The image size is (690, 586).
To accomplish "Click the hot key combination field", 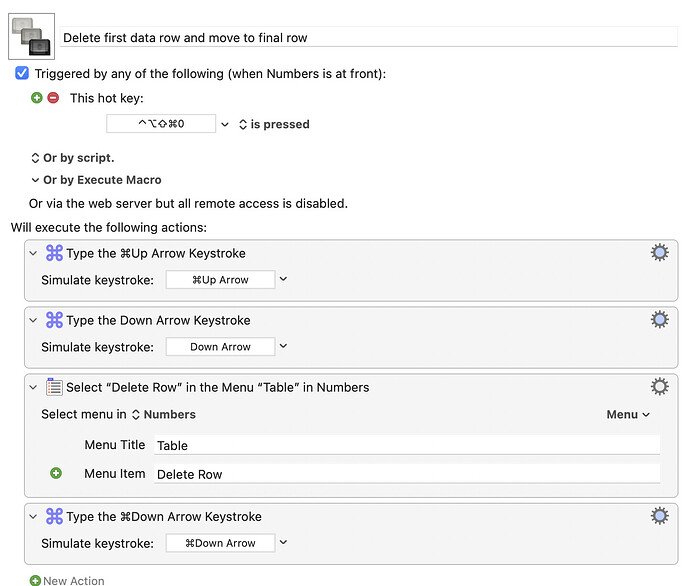I will click(161, 124).
